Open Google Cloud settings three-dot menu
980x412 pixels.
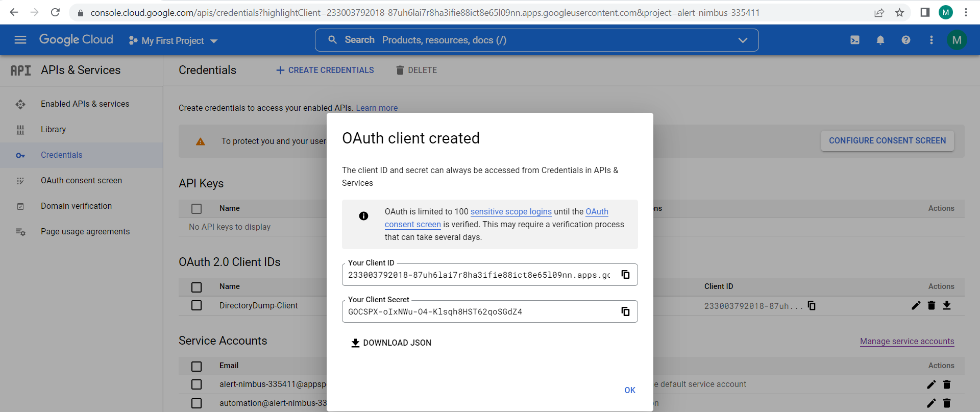pos(932,40)
